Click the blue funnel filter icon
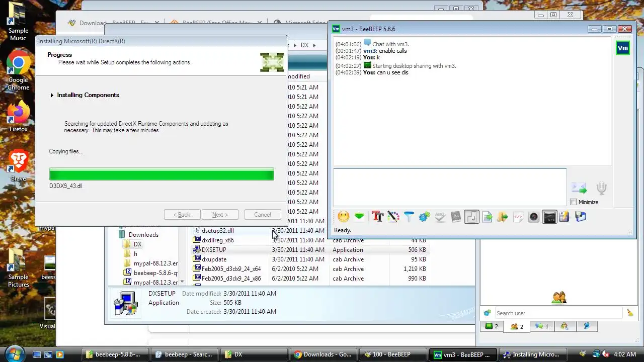 click(409, 217)
